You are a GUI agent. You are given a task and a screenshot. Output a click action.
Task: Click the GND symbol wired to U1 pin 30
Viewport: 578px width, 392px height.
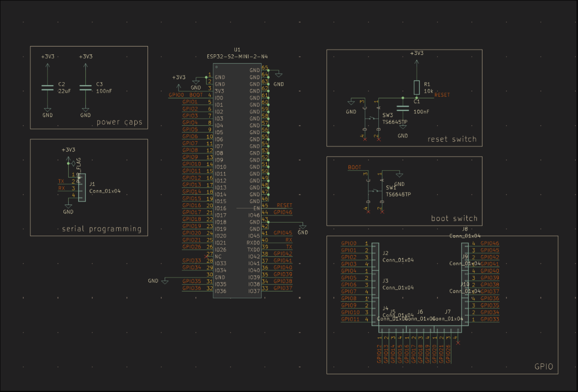tap(165, 281)
